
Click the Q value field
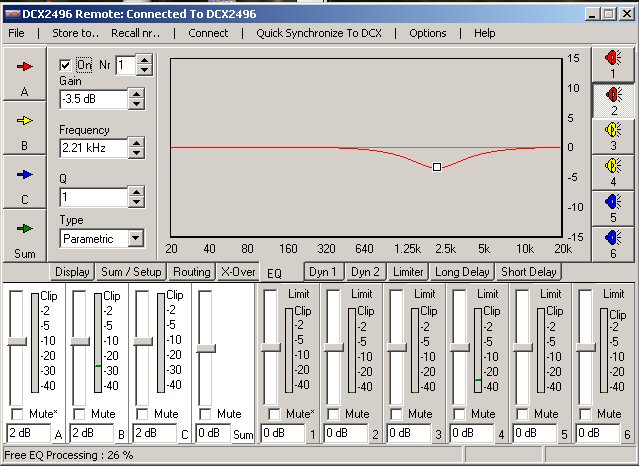[x=94, y=197]
